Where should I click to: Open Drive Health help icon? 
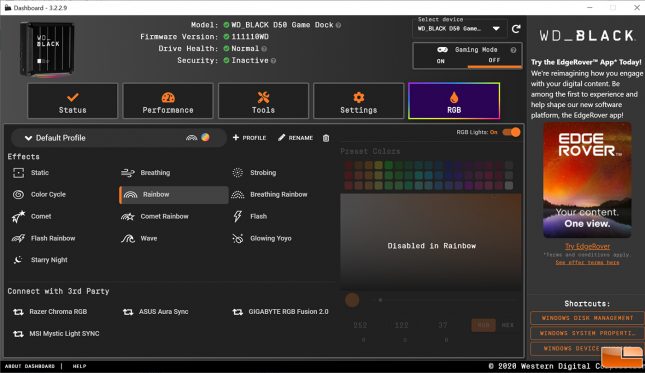[264, 49]
